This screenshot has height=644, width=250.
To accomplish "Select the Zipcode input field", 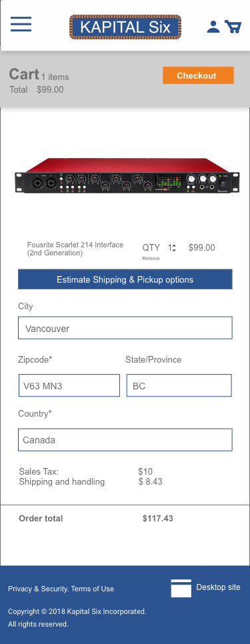I will click(69, 385).
